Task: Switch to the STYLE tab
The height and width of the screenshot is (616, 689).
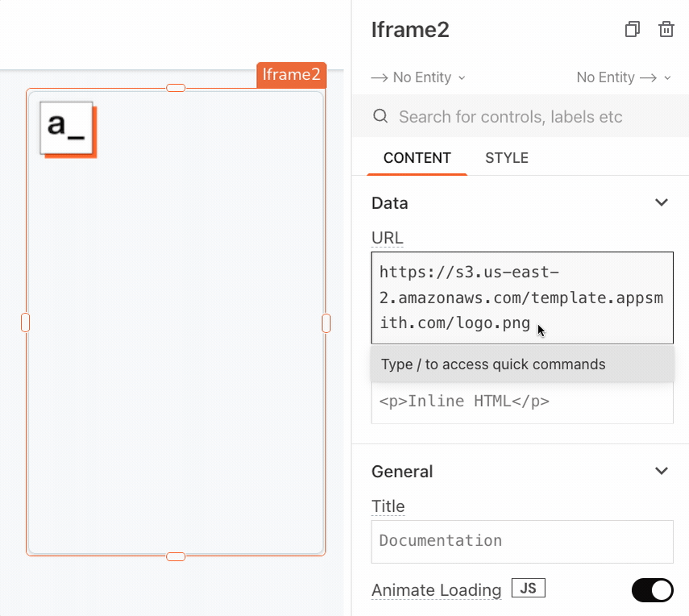Action: [x=506, y=158]
